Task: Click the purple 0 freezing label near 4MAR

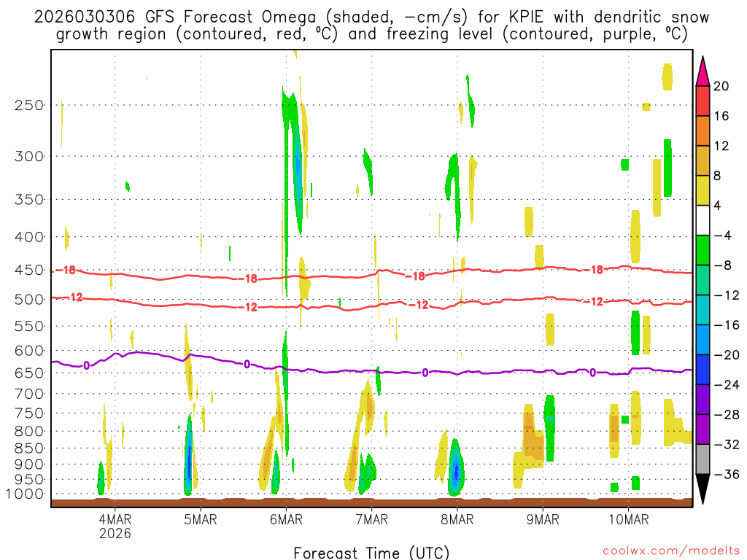Action: pyautogui.click(x=86, y=366)
